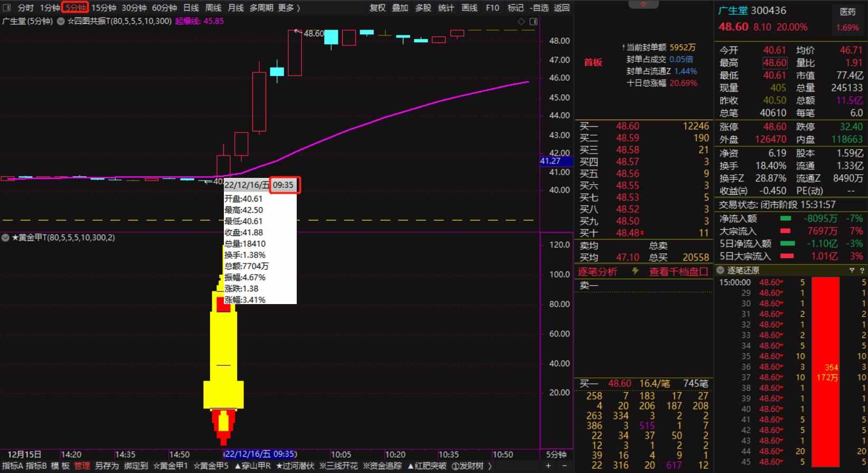Open the 叠加 overlay menu
The image size is (868, 473).
coord(400,7)
